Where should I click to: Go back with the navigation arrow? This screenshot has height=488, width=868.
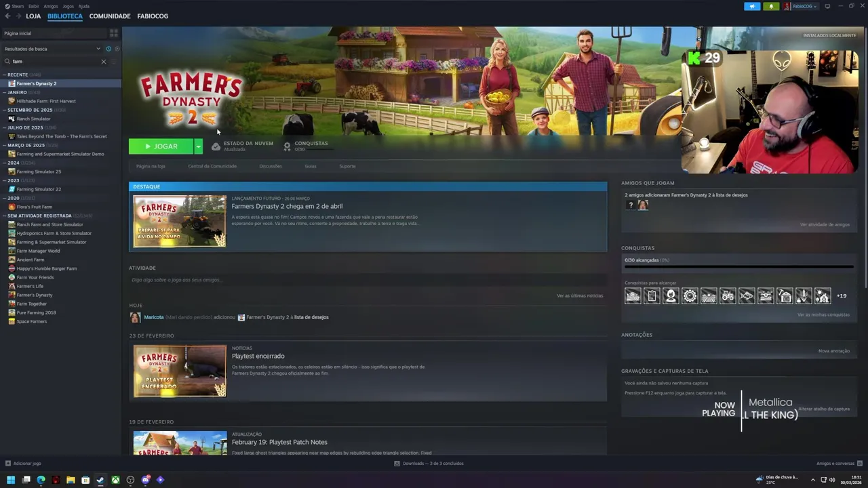pyautogui.click(x=7, y=16)
